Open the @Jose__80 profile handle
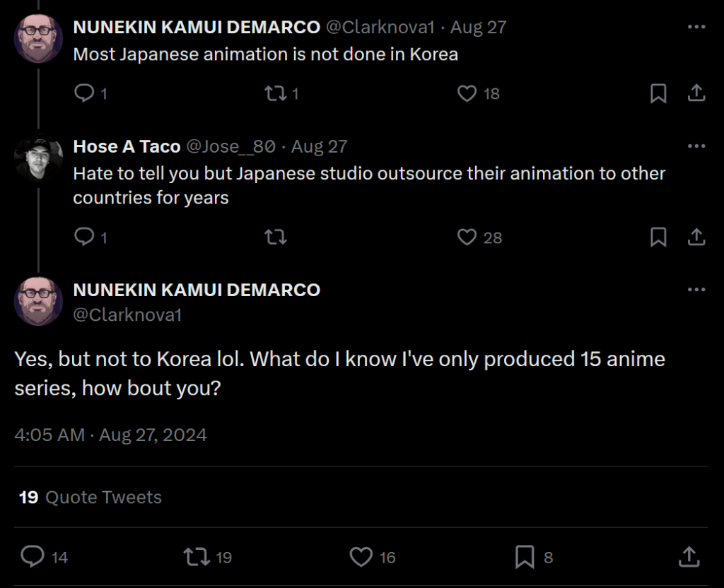Screen dimensions: 724x588 click(230, 146)
